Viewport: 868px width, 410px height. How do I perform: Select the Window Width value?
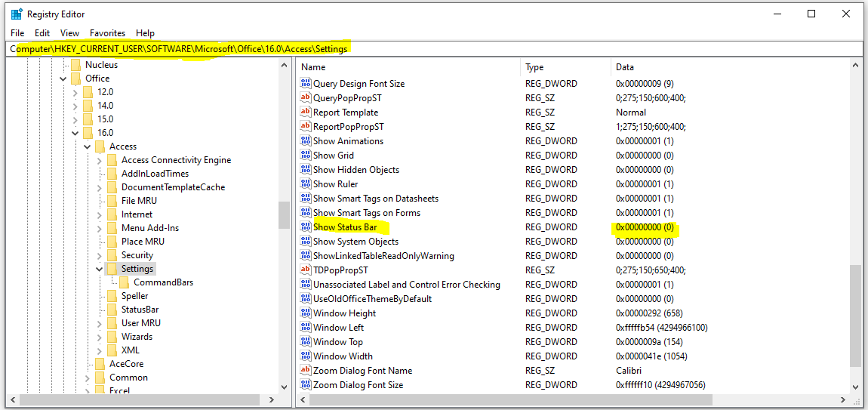(343, 356)
